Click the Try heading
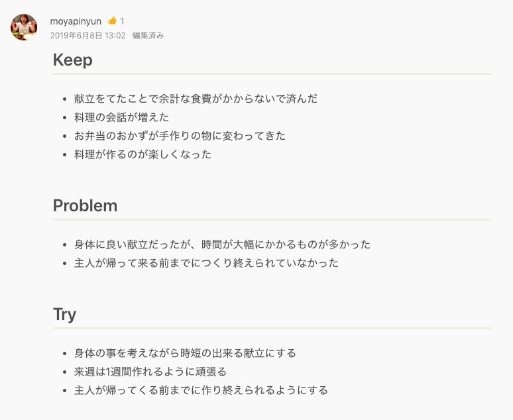Viewport: 513px width, 420px height. [64, 315]
